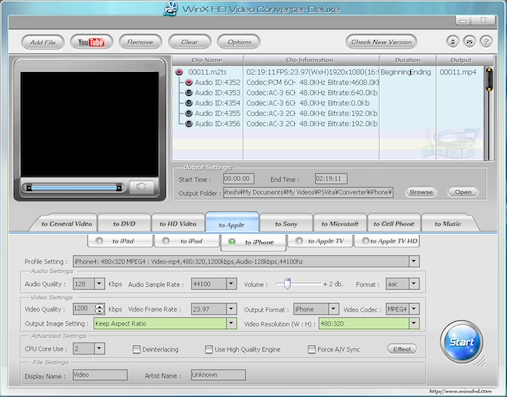Viewport: 507px width, 397px height.
Task: Click the preview trim progress bar
Action: click(74, 188)
